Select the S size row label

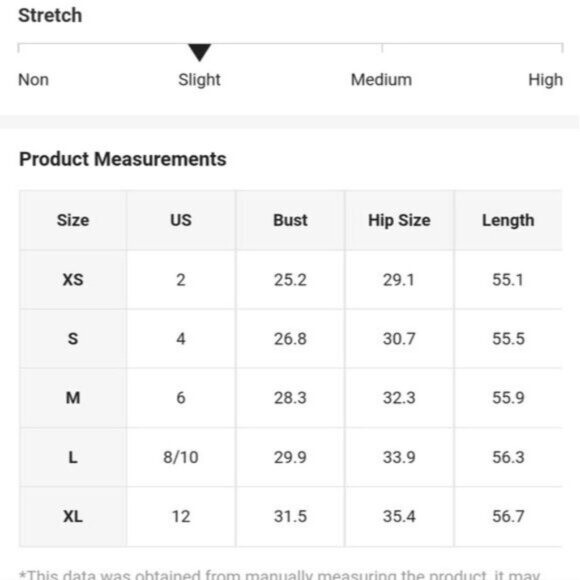(x=73, y=339)
